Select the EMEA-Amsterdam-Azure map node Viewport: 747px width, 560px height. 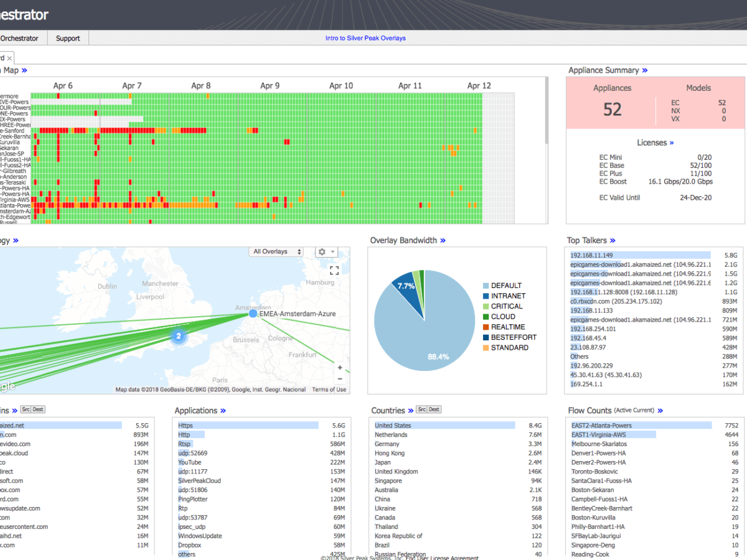pyautogui.click(x=253, y=314)
